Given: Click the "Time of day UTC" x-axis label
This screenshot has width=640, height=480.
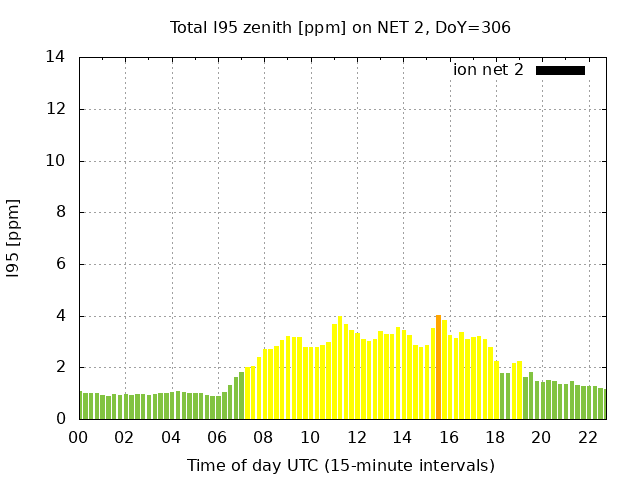Looking at the screenshot, I should [x=340, y=465].
